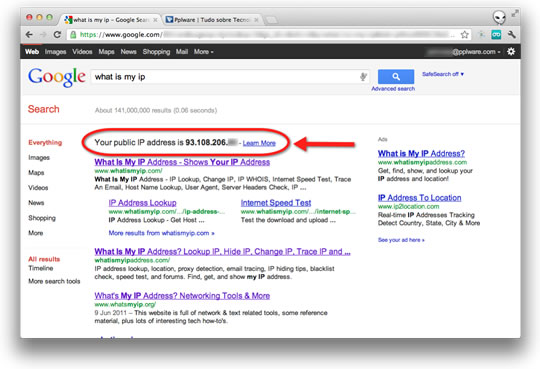
Task: Open the 'IP Address To Location' ad
Action: point(419,198)
